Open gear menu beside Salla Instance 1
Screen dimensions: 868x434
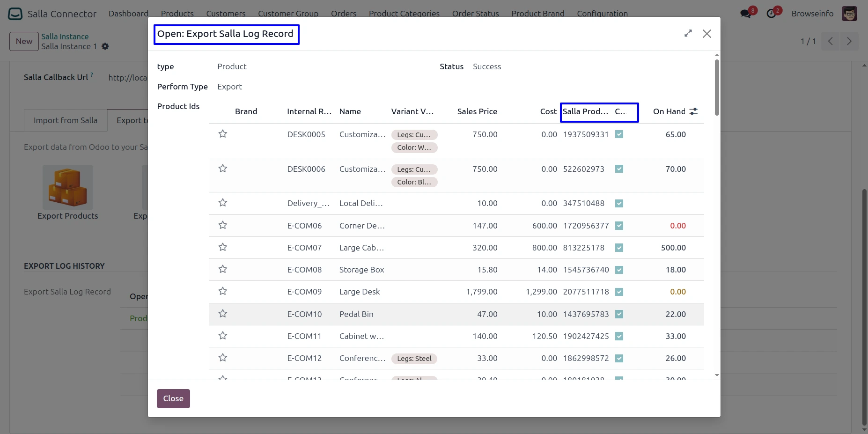tap(105, 46)
